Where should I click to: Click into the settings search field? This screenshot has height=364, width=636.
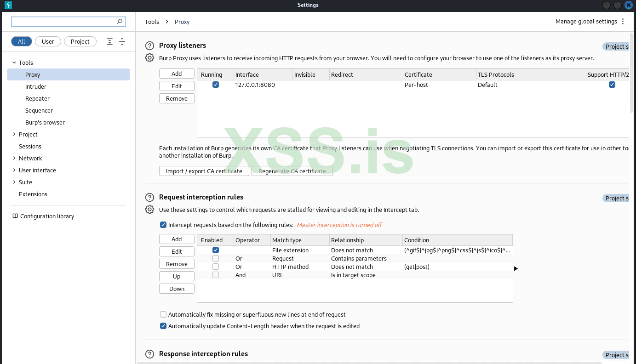pyautogui.click(x=63, y=22)
